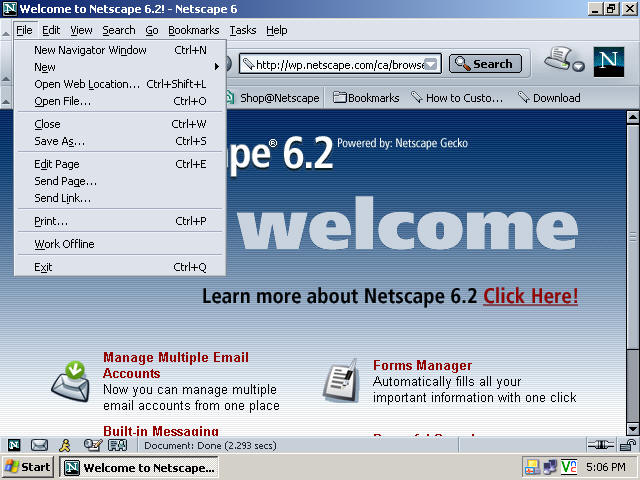Screen dimensions: 640x480
Task: Open the Bookmarks folder on personal toolbar
Action: pos(366,98)
